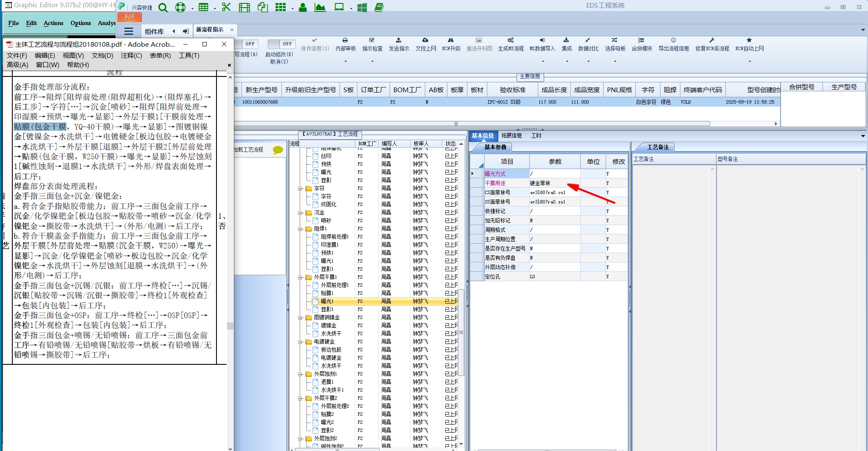The width and height of the screenshot is (868, 451).
Task: Click the 定位孔 parameter value field
Action: [x=554, y=277]
